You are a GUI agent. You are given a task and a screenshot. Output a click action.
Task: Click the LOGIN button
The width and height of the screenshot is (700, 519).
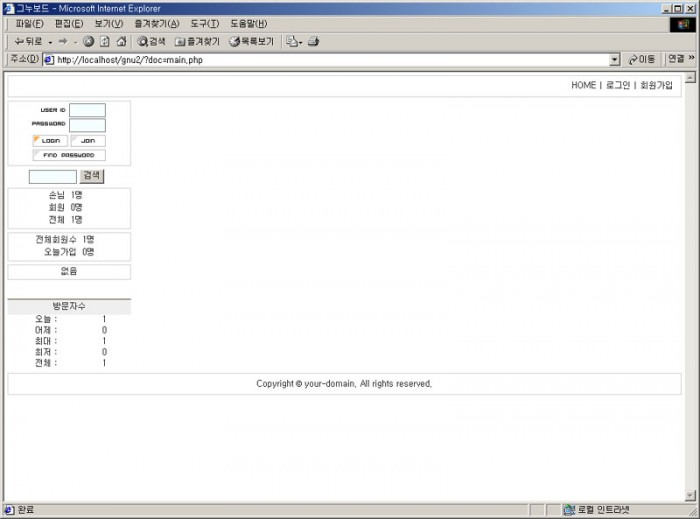pyautogui.click(x=49, y=141)
